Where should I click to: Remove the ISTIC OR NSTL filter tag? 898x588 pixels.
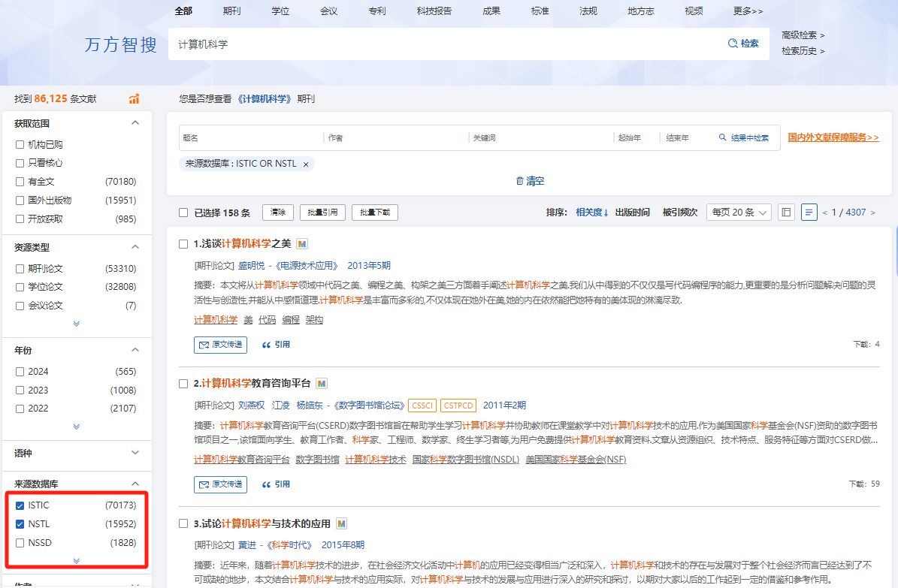click(306, 164)
